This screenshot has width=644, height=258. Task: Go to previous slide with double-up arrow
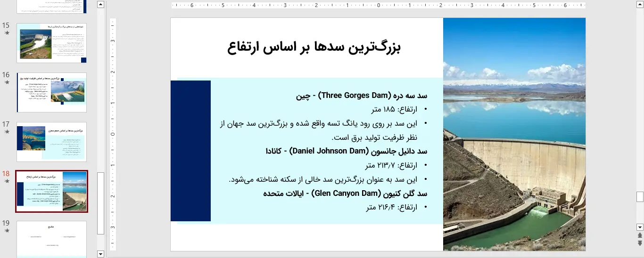pyautogui.click(x=640, y=235)
